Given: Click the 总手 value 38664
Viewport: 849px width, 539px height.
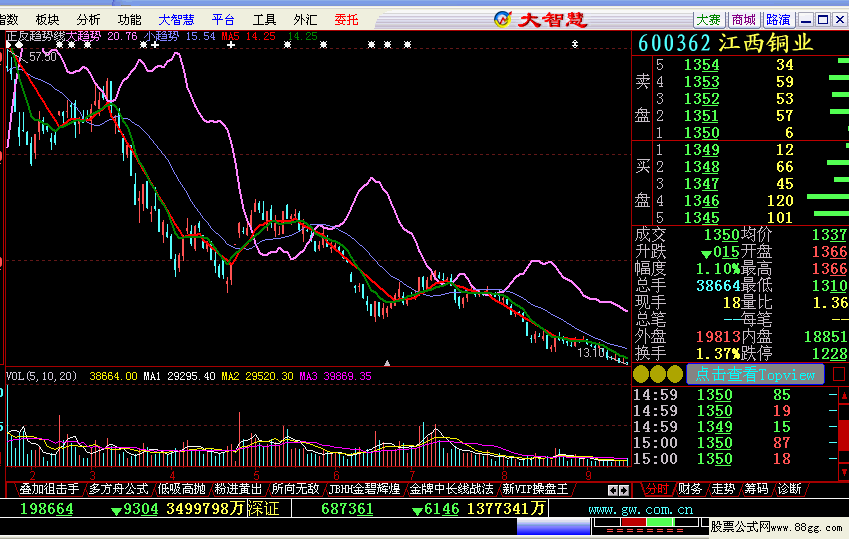Looking at the screenshot, I should pyautogui.click(x=718, y=285).
